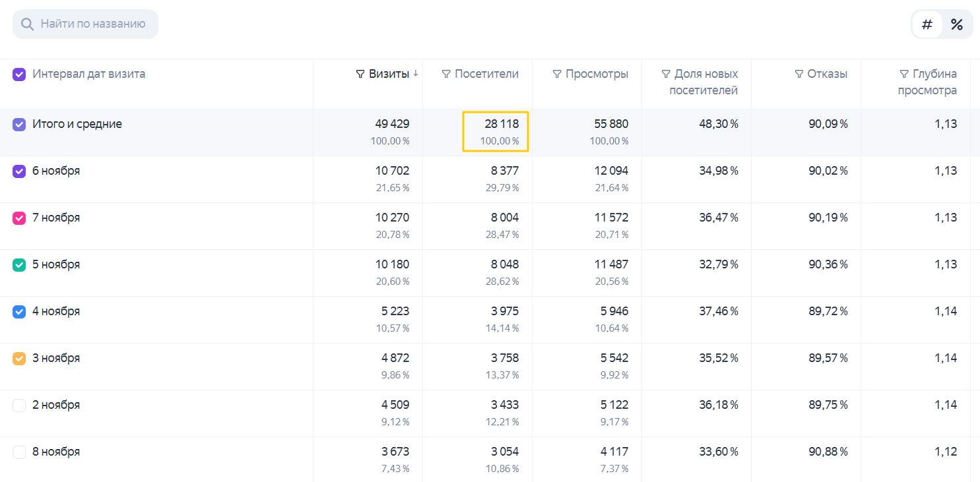Check the 8 ноября row checkbox
980x482 pixels.
click(x=19, y=452)
